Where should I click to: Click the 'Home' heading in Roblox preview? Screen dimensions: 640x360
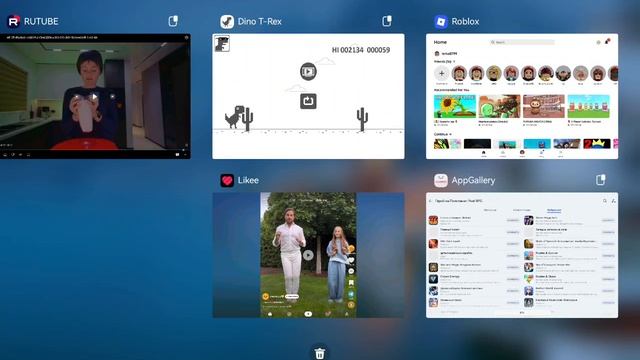(440, 42)
